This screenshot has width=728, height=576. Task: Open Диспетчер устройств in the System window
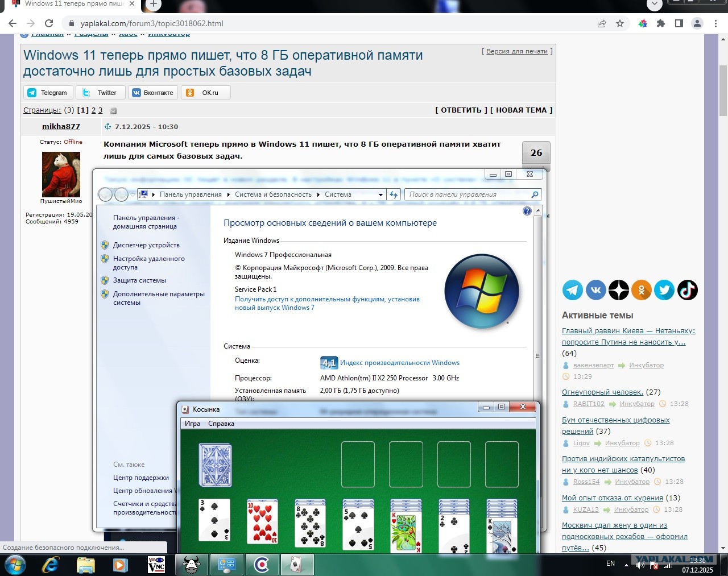pos(146,245)
